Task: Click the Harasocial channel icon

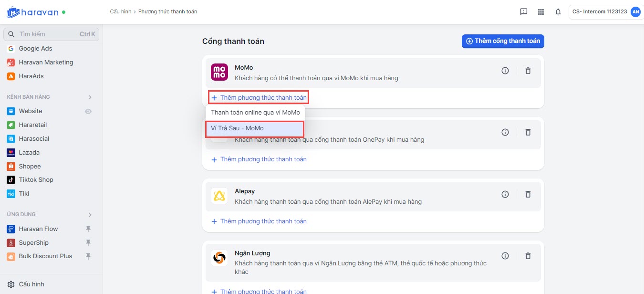Action: pyautogui.click(x=11, y=139)
